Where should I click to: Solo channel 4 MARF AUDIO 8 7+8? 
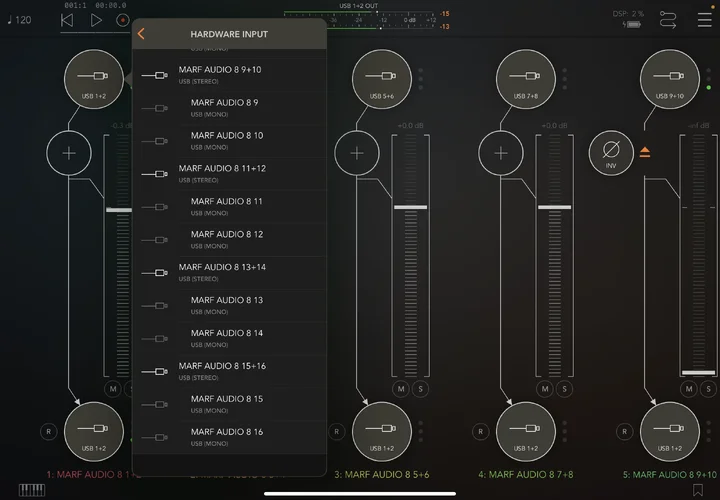click(x=562, y=388)
